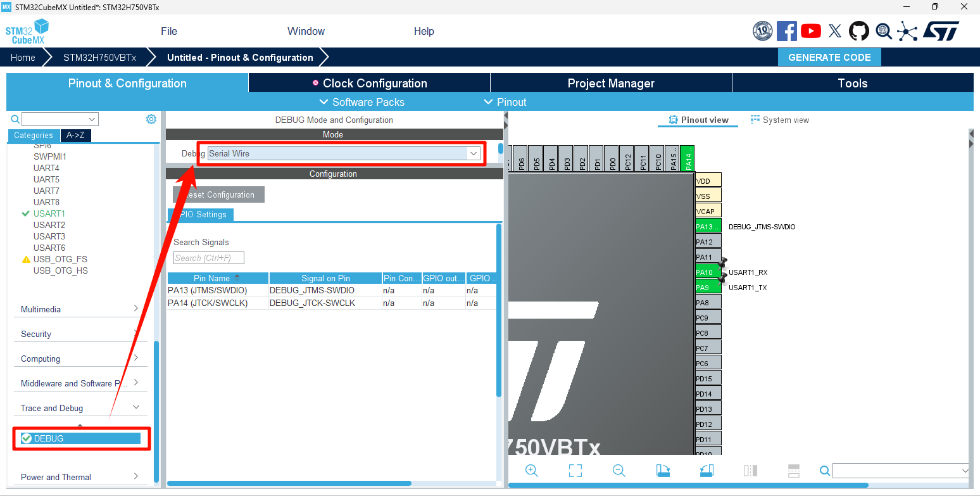Rotate the chip clockwise icon
Image resolution: width=980 pixels, height=496 pixels.
click(663, 471)
